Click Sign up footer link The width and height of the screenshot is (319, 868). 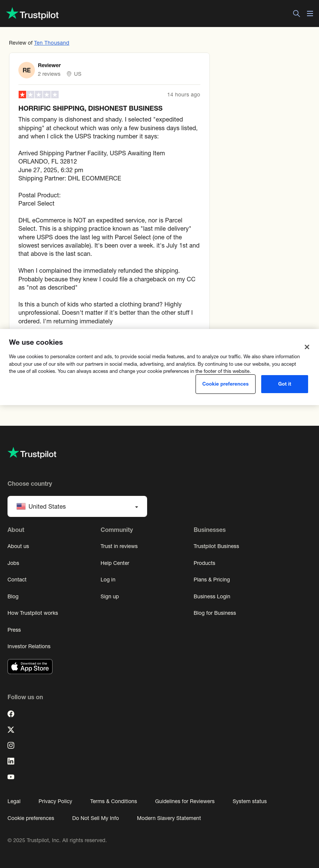[x=110, y=596]
